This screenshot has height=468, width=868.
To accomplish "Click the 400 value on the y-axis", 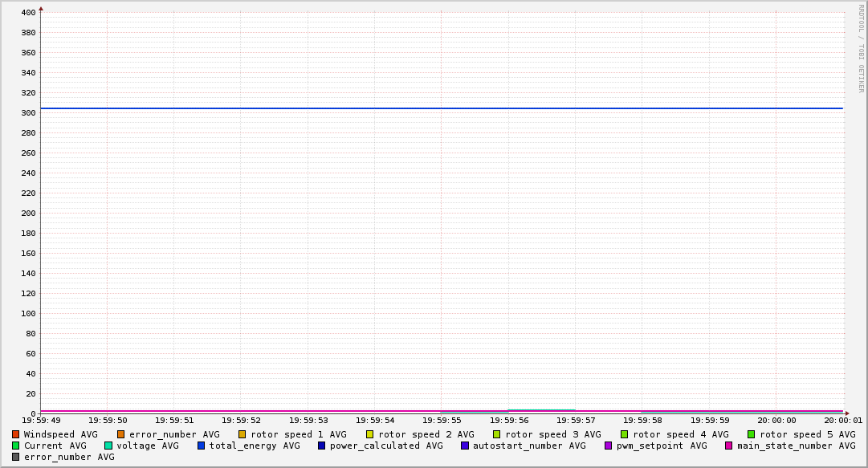I will pos(27,13).
